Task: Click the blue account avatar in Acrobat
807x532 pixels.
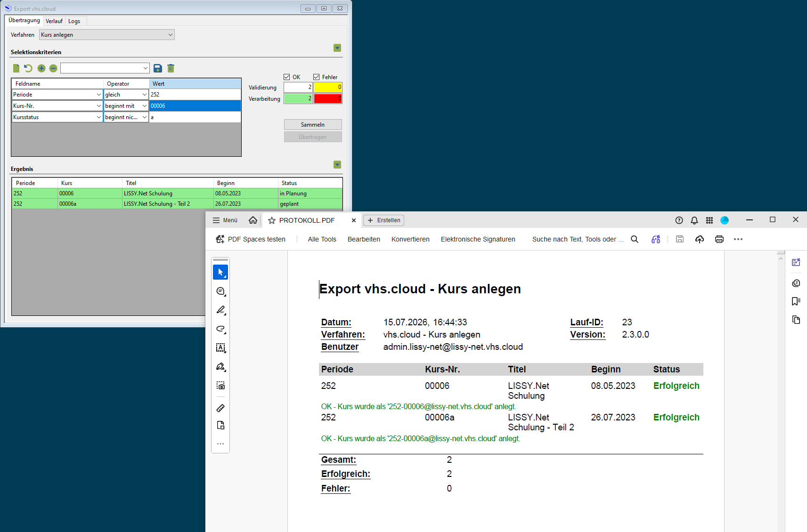Action: 725,220
